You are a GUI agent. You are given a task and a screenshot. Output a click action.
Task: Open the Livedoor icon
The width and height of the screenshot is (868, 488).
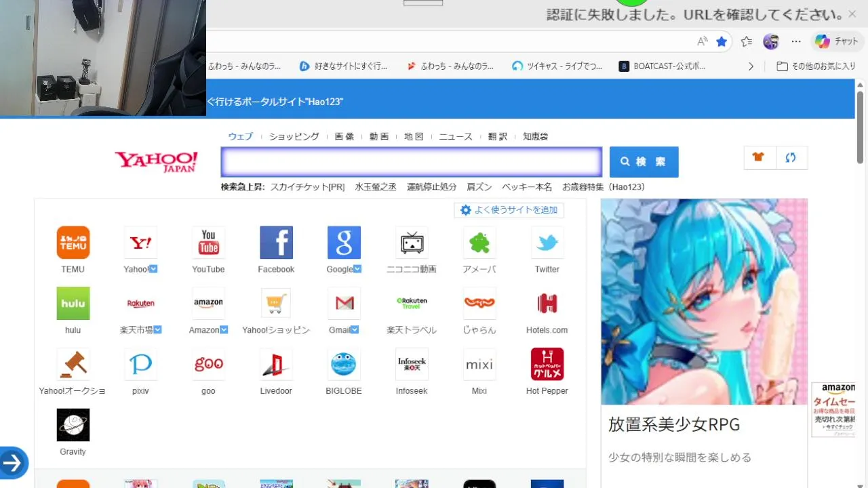click(276, 365)
